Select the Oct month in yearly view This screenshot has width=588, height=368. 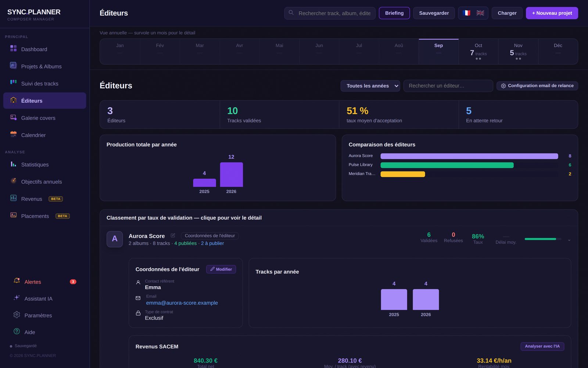[478, 52]
